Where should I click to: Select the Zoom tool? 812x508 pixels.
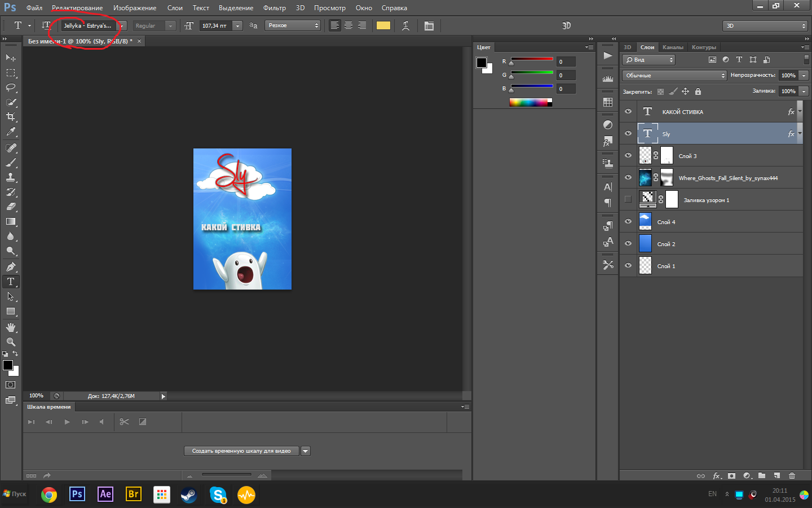click(x=11, y=342)
